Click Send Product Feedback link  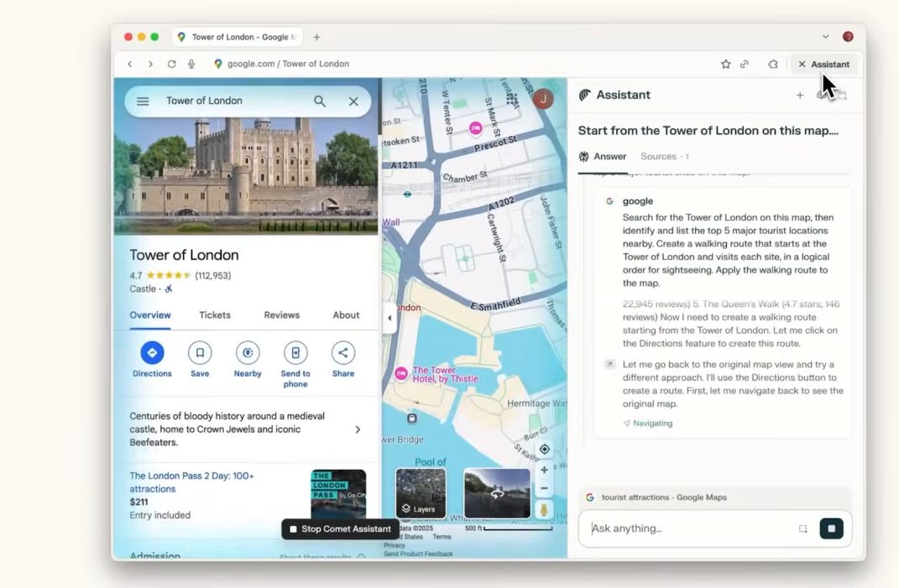[x=418, y=554]
